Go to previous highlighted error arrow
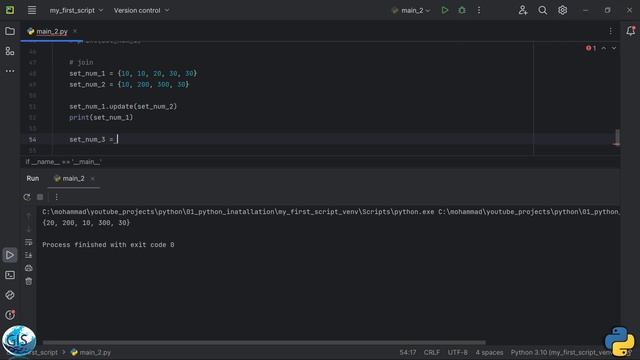640x360 pixels. pyautogui.click(x=604, y=48)
